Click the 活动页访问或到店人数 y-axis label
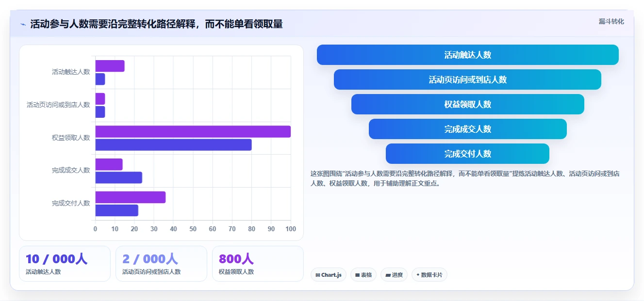 pyautogui.click(x=58, y=105)
